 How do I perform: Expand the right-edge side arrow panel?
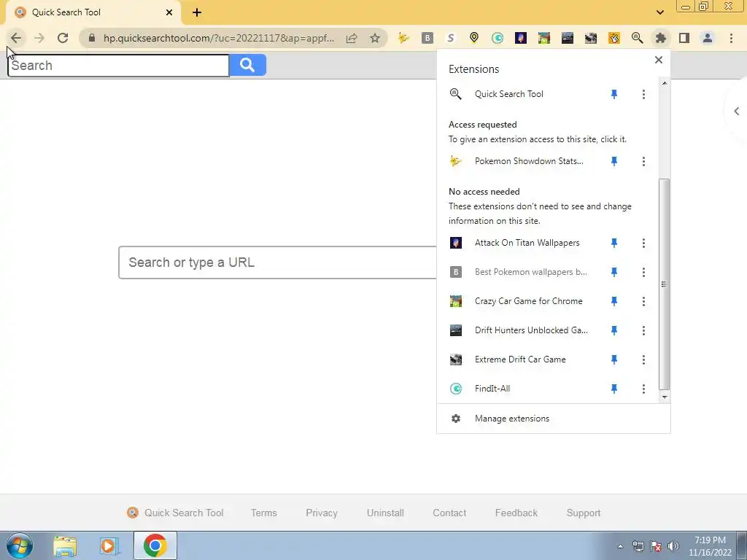(737, 112)
